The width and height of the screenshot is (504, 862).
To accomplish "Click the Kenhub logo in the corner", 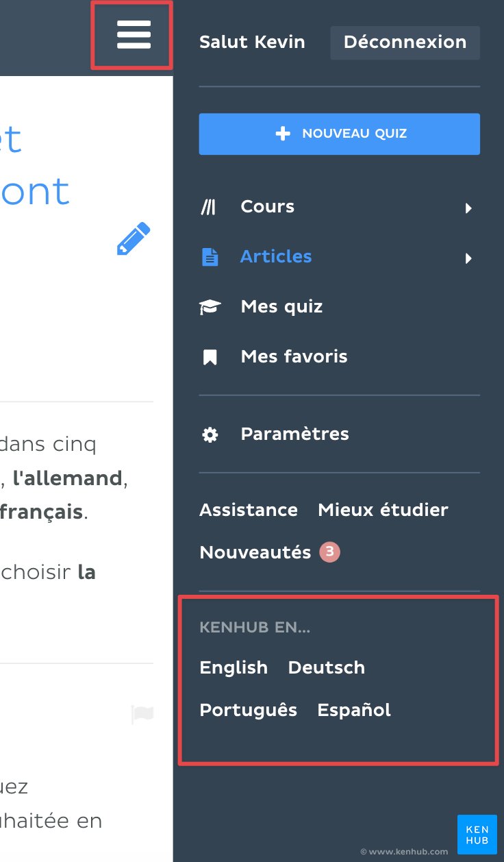I will pyautogui.click(x=477, y=834).
